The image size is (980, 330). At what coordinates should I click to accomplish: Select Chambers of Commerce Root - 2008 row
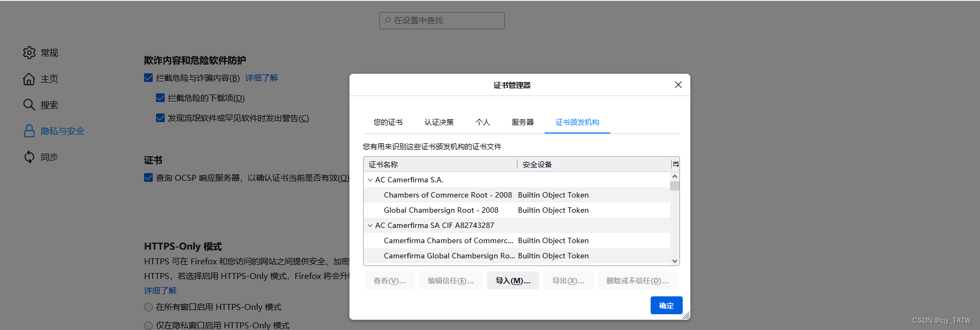coord(517,195)
